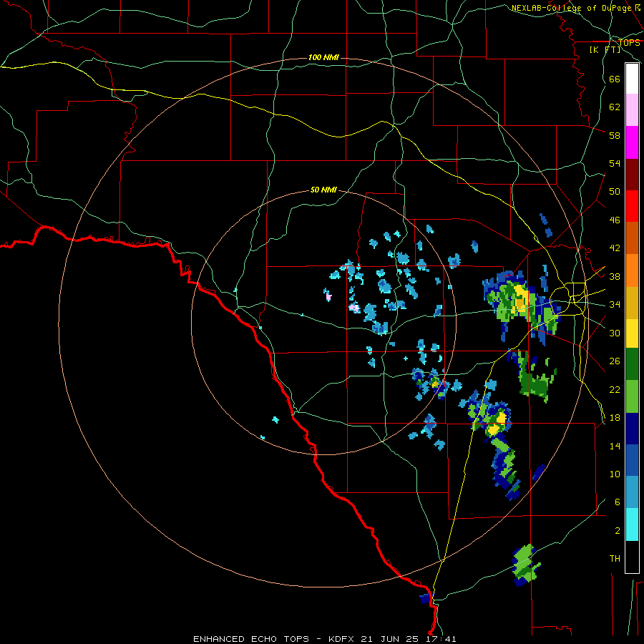Image resolution: width=644 pixels, height=644 pixels.
Task: Click the TH threshold legend label
Action: click(615, 559)
